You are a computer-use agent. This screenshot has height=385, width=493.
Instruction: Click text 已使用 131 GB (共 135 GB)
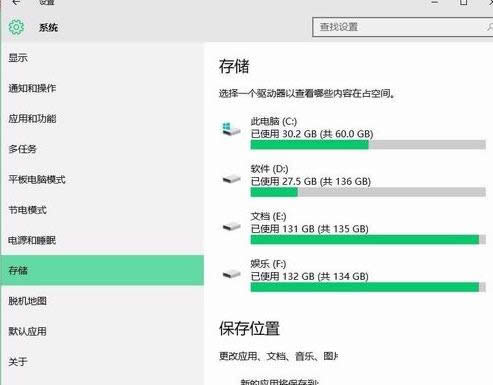pos(310,229)
